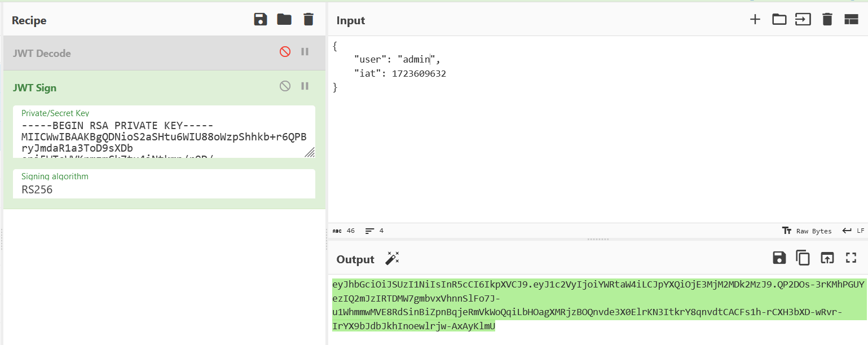
Task: Add a new input tab
Action: (755, 20)
